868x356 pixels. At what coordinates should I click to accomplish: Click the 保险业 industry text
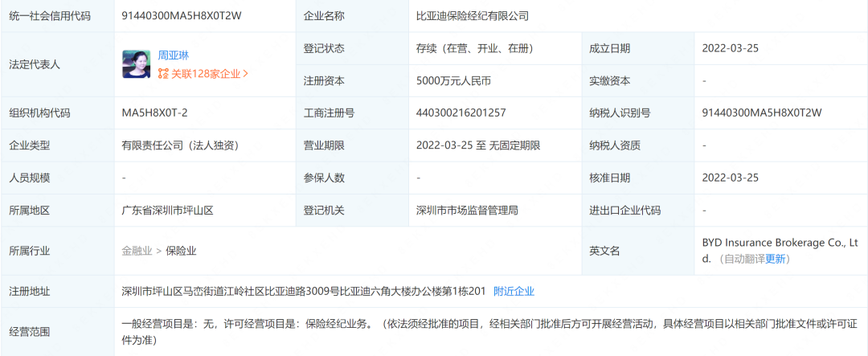(181, 251)
